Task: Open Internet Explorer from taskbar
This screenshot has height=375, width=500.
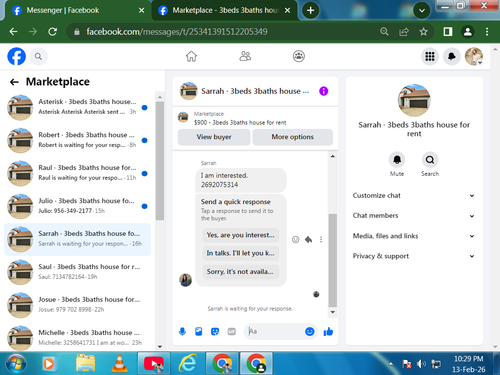Action: click(188, 363)
